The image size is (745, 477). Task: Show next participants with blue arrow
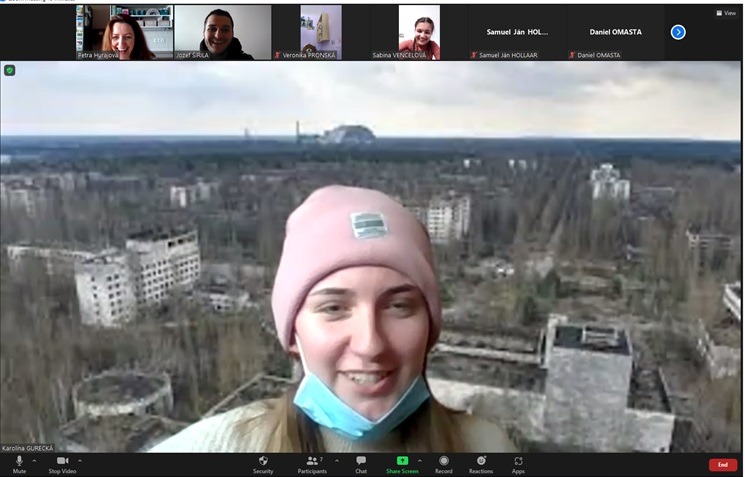coord(678,32)
